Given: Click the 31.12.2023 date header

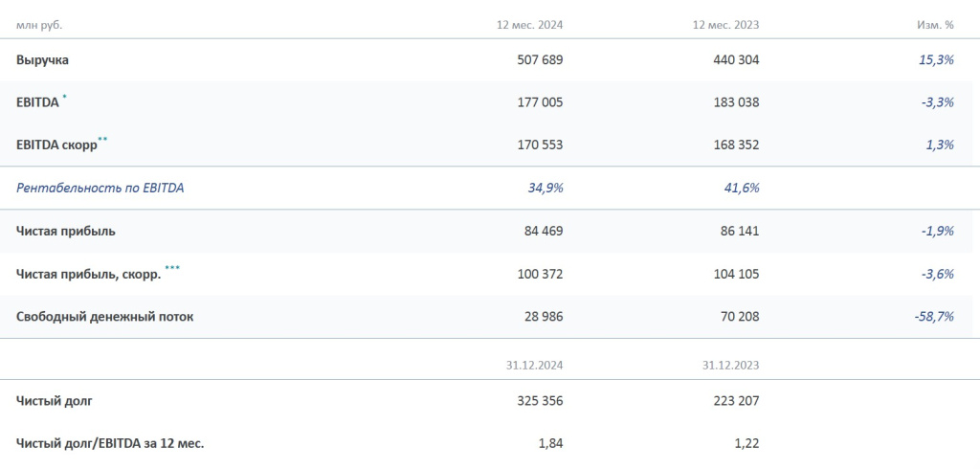Looking at the screenshot, I should click(x=730, y=365).
